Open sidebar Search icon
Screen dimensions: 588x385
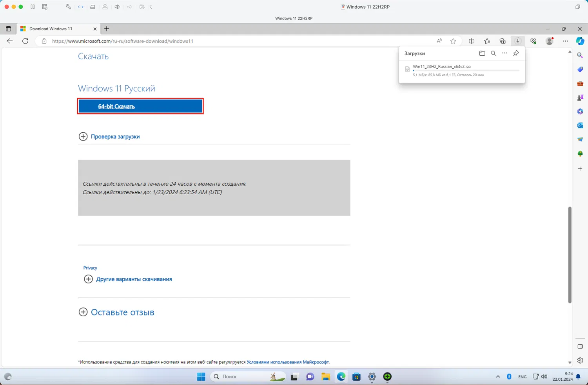point(580,55)
